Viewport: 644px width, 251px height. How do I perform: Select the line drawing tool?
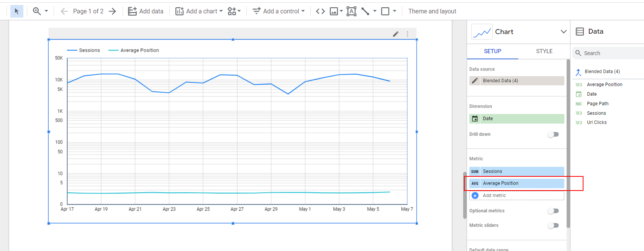pyautogui.click(x=365, y=11)
